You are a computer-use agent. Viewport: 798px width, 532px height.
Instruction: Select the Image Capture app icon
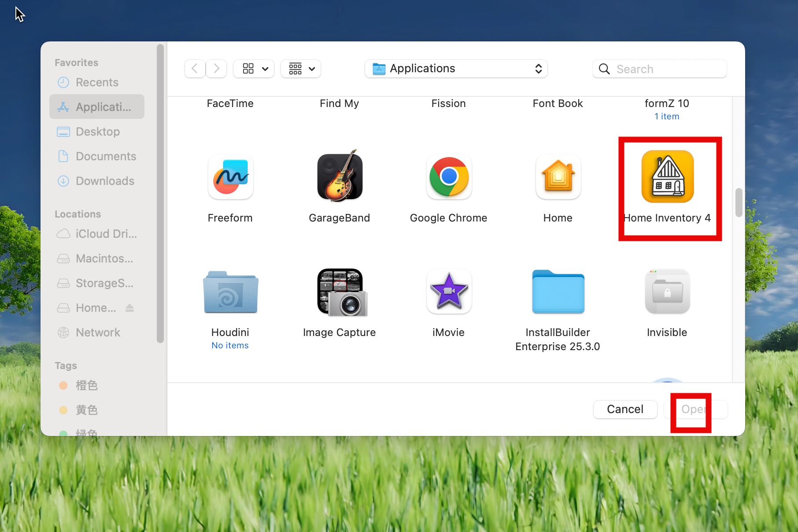point(340,292)
